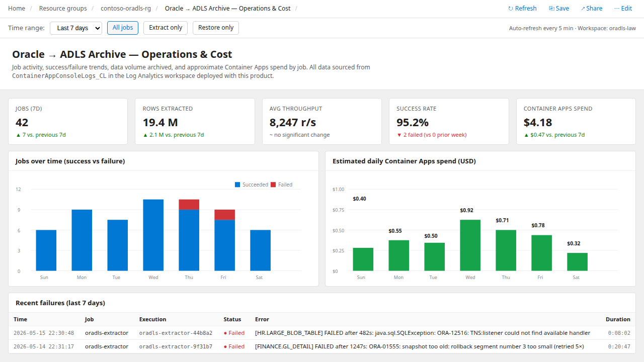Viewport: 644px width, 362px height.
Task: Click the Success Rate value 95.2%
Action: (x=413, y=122)
